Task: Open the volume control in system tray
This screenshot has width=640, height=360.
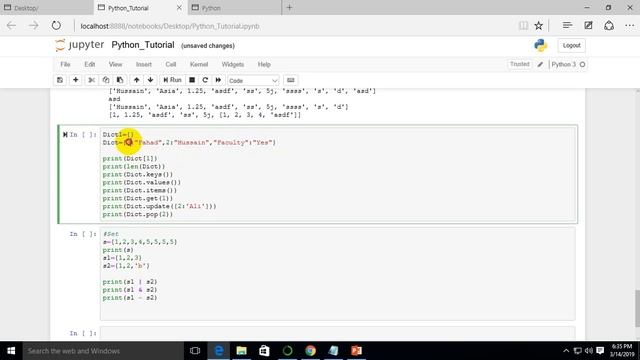Action: (x=589, y=351)
